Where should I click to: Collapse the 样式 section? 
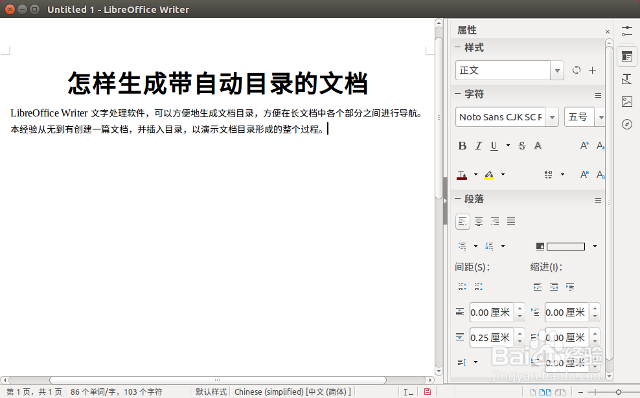tap(458, 47)
